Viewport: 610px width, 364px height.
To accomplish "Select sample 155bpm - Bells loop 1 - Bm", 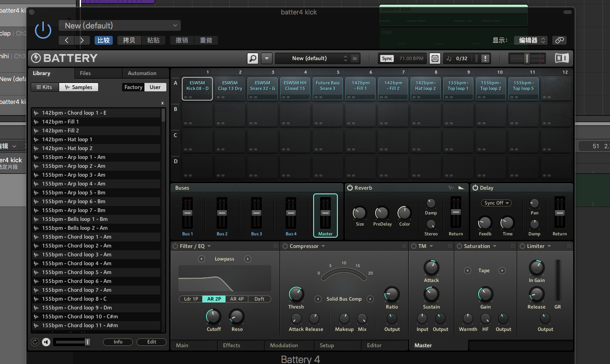I will (x=96, y=219).
